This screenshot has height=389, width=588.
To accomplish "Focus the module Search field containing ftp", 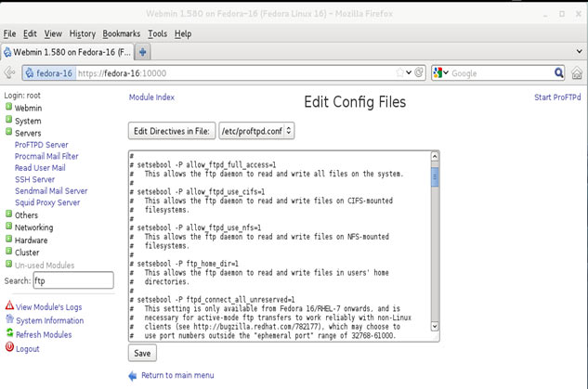I will pos(73,280).
